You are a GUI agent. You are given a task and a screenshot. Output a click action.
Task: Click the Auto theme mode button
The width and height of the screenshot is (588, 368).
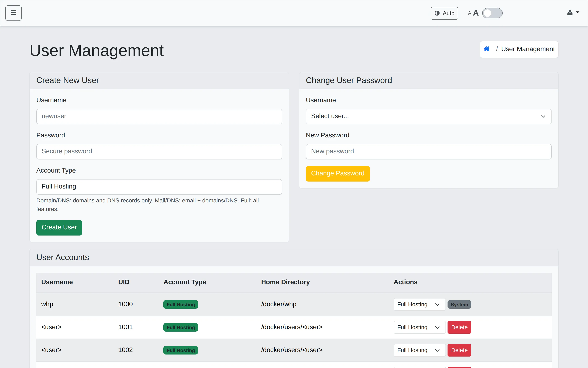pos(444,13)
